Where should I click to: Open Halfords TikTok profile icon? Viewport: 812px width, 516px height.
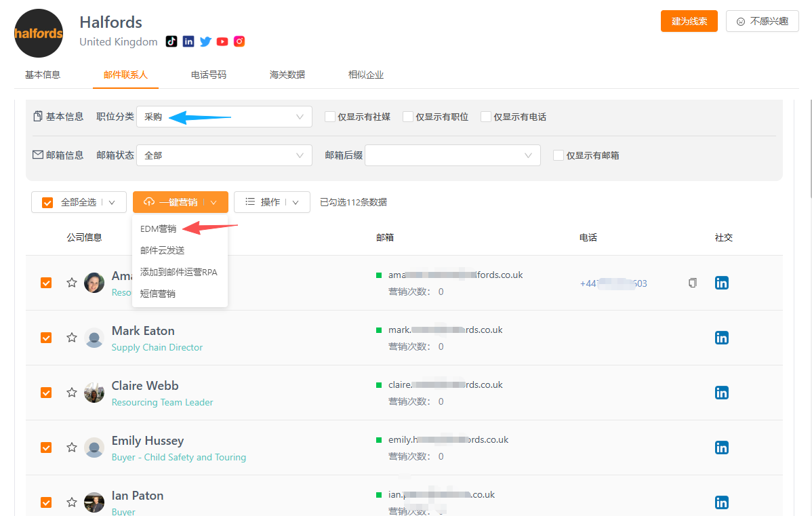click(x=171, y=41)
